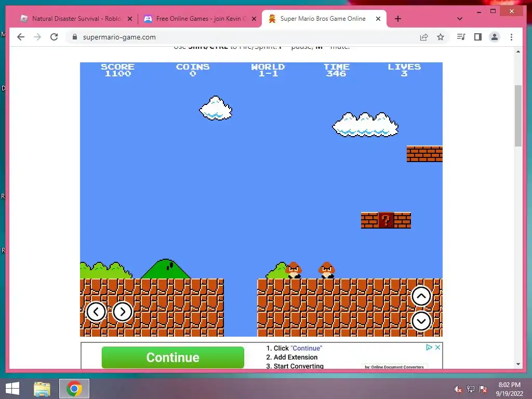Click the Chrome taskbar icon

74,389
